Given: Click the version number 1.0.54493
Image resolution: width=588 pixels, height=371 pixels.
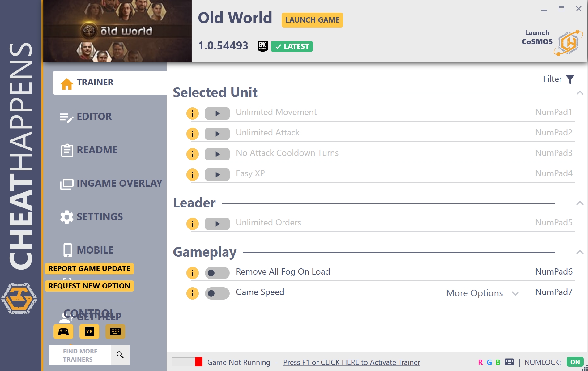Looking at the screenshot, I should pos(223,46).
